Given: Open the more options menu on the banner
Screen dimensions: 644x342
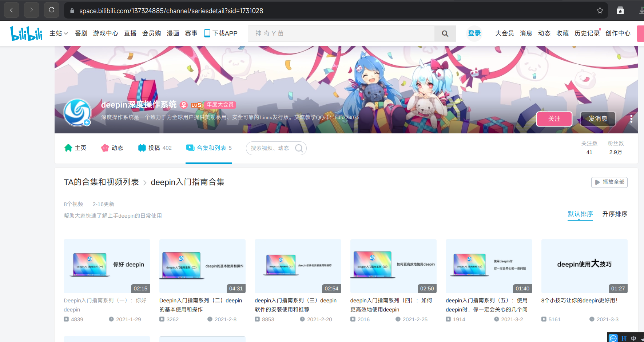Looking at the screenshot, I should pos(631,118).
